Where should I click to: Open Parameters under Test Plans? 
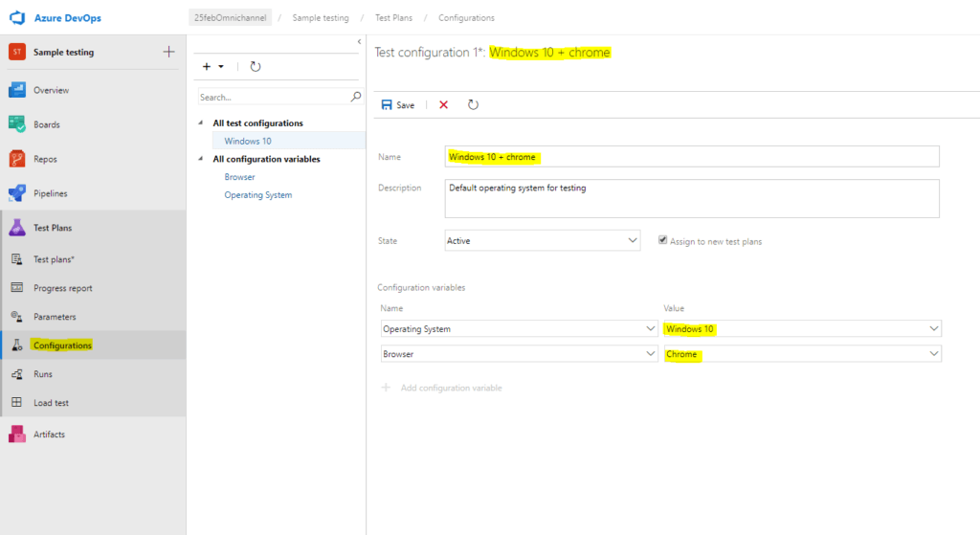[x=55, y=316]
